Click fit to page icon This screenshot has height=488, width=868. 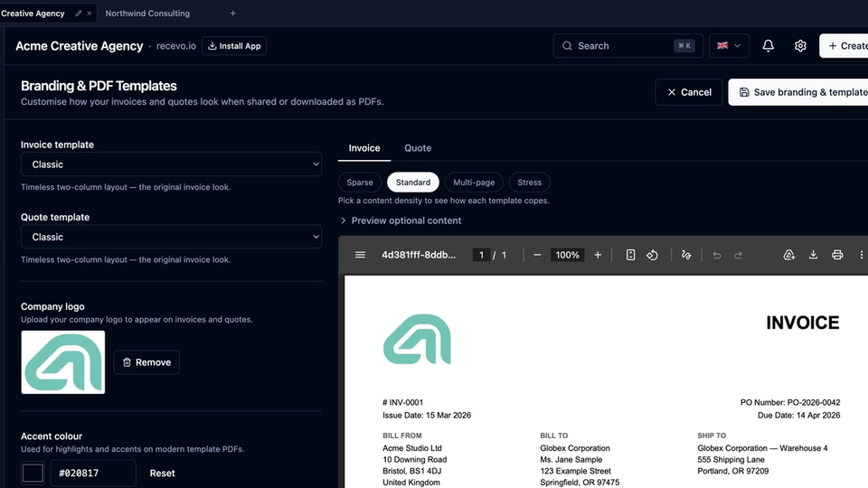click(x=630, y=255)
